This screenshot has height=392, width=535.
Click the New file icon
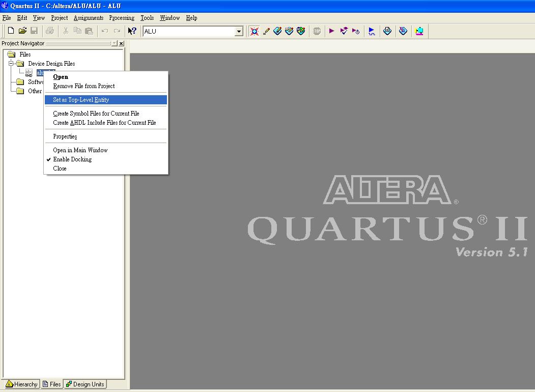(x=11, y=31)
